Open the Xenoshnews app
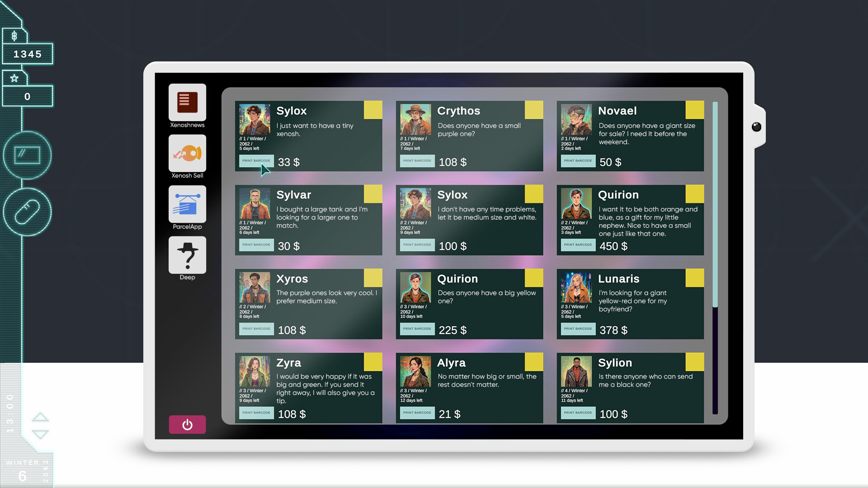Image resolution: width=868 pixels, height=488 pixels. (x=187, y=103)
